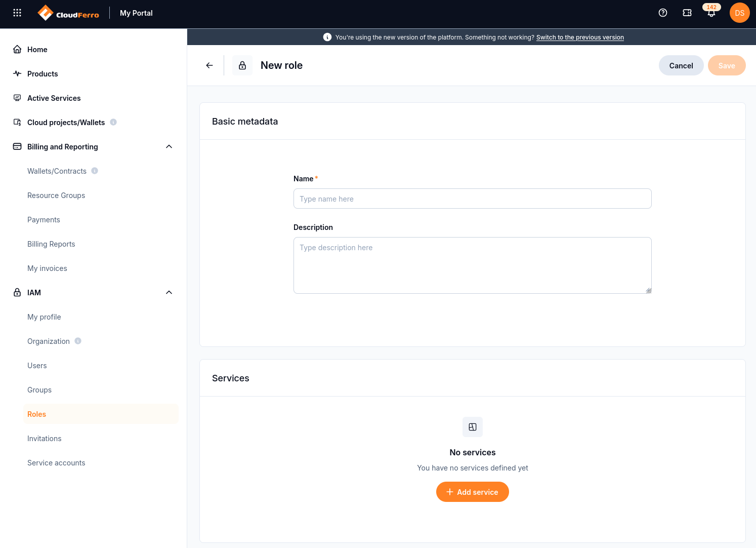Click the info icon next to Cloud projects/Wallets
The image size is (756, 548).
(x=113, y=122)
